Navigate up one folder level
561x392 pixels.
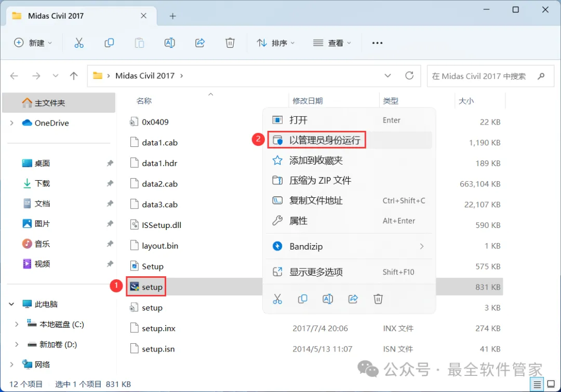(74, 76)
